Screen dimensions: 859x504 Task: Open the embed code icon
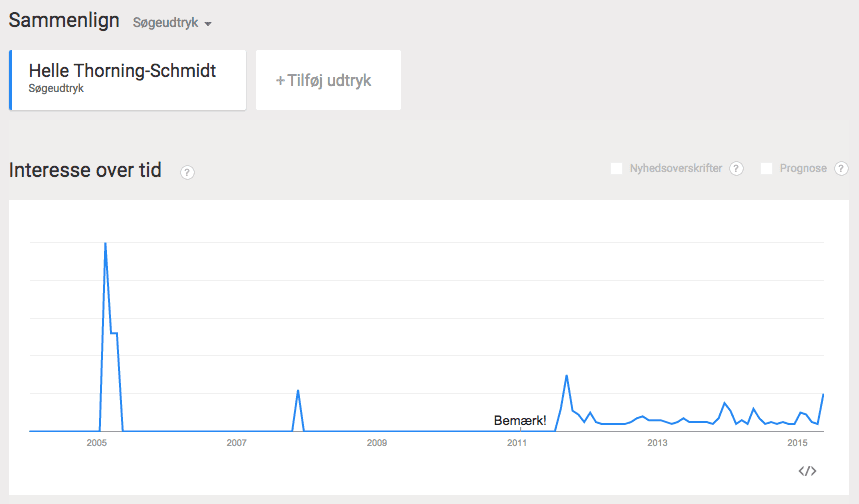pos(808,471)
